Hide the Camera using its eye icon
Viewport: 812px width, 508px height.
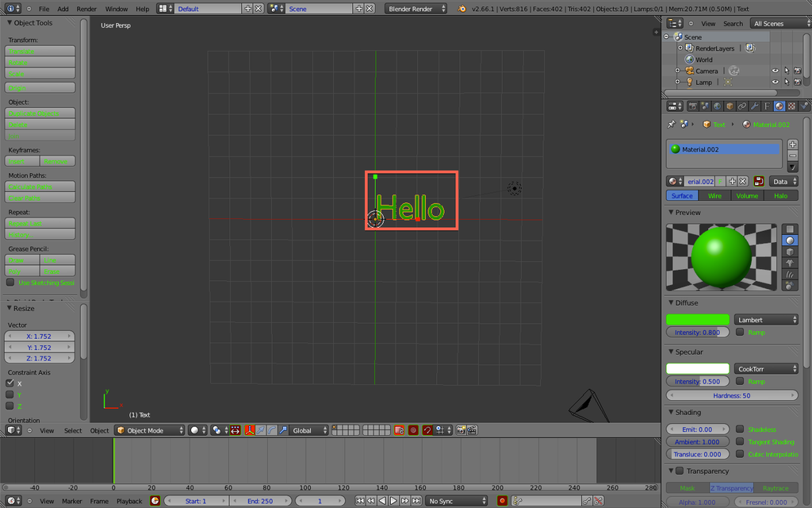click(776, 71)
